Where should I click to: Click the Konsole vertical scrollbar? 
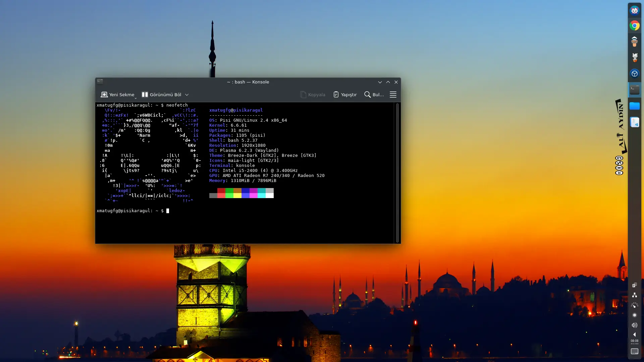[x=397, y=173]
